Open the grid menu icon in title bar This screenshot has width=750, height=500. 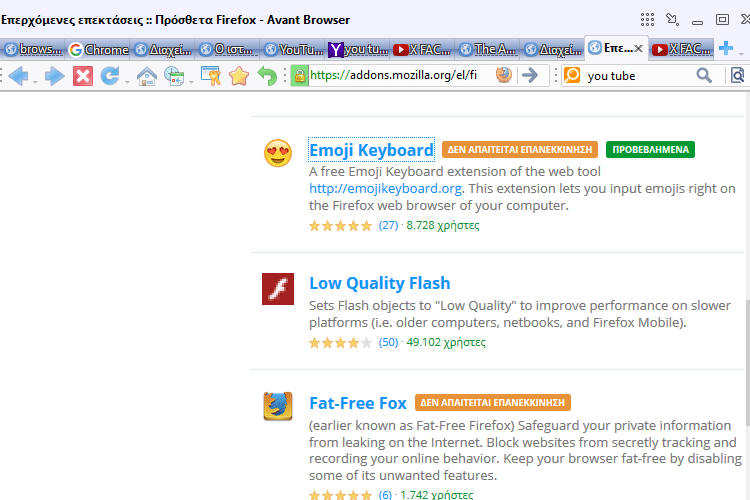(x=647, y=20)
